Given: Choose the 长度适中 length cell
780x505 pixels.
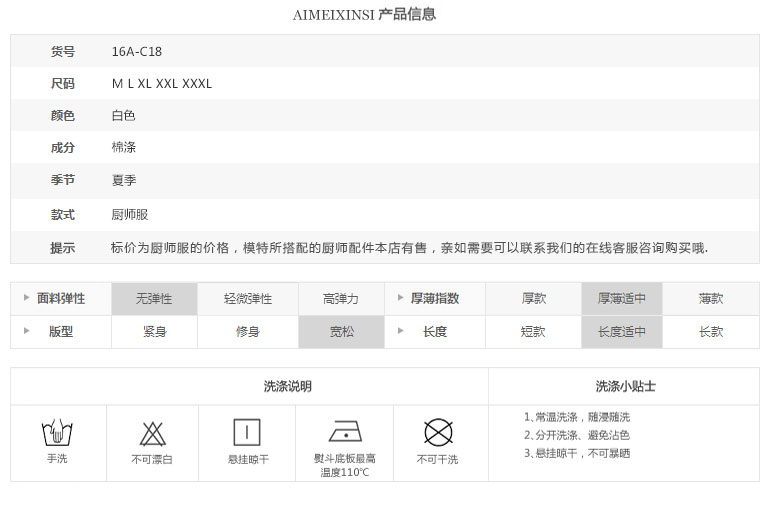Looking at the screenshot, I should (x=622, y=332).
